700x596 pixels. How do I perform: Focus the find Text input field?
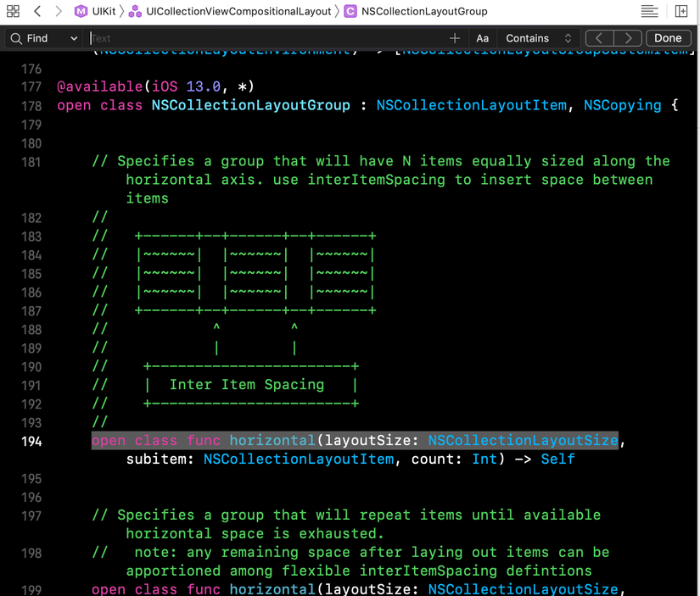[x=266, y=38]
